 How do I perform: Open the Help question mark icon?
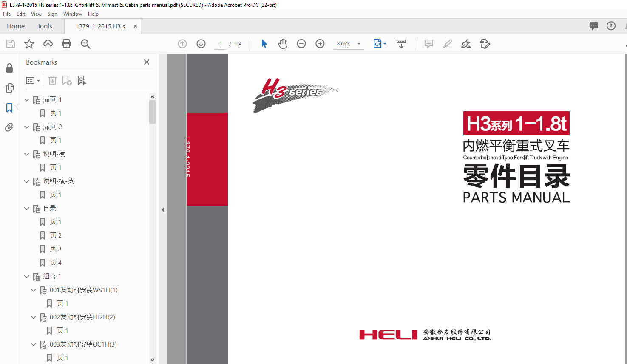pos(611,26)
